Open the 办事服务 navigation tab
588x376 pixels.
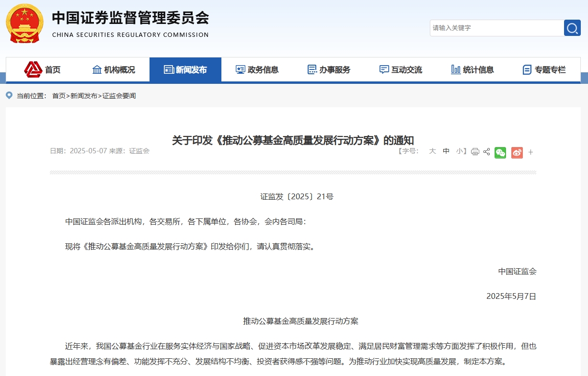click(329, 69)
